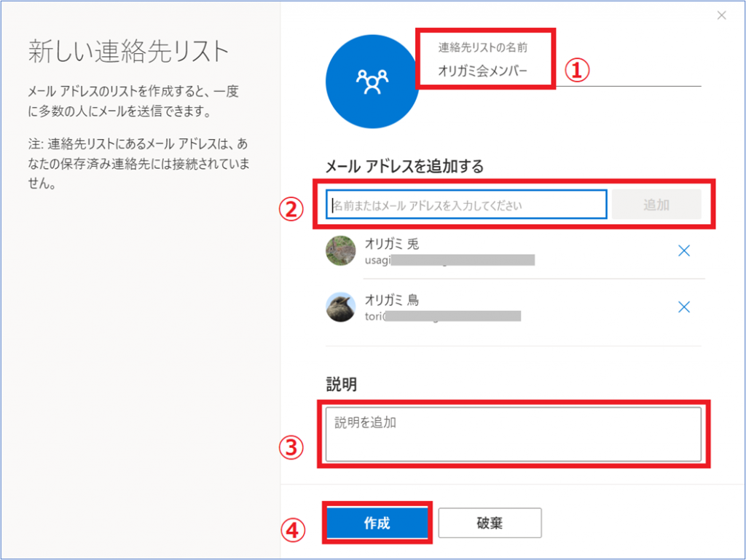Screen dimensions: 746x560
Task: Click the rabbit profile photo
Action: click(341, 251)
